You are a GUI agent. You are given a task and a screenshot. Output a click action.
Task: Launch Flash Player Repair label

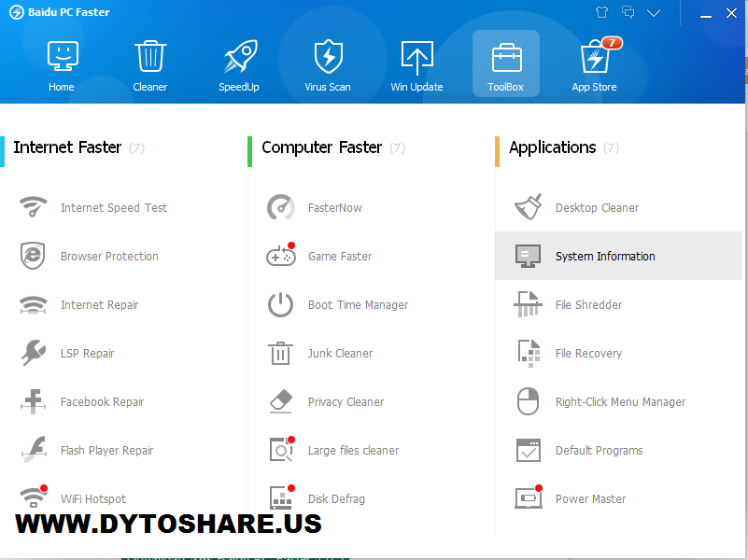click(106, 451)
